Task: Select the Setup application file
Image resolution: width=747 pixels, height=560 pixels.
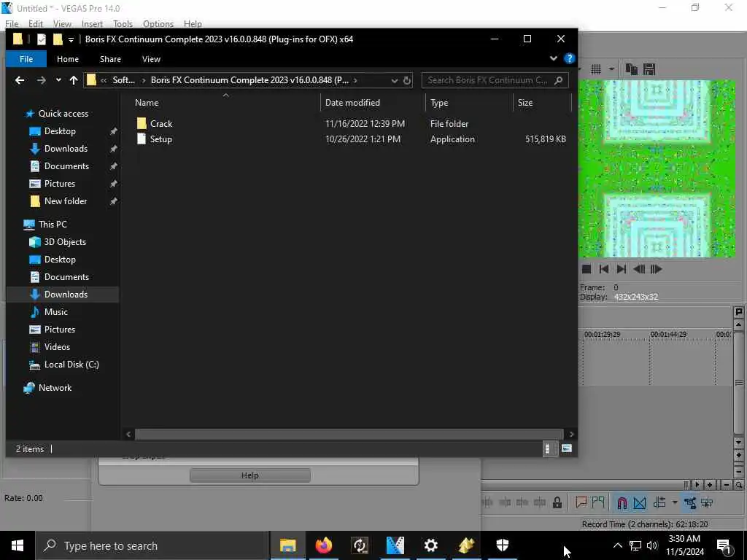Action: pos(161,139)
